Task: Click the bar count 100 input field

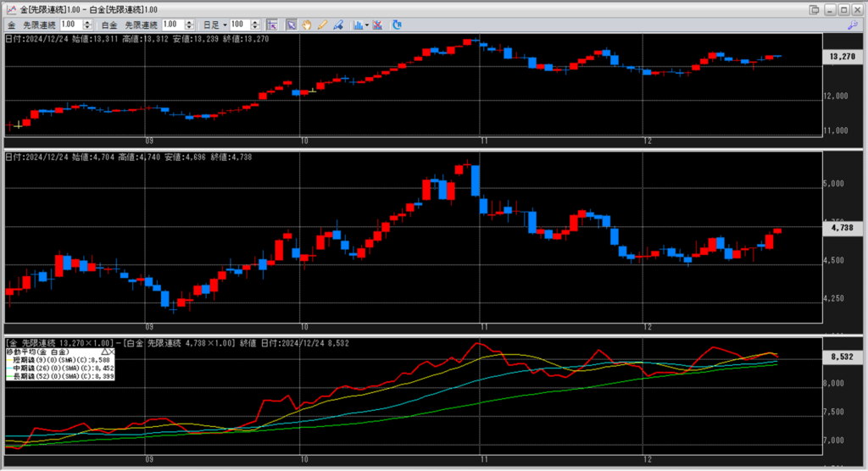Action: 237,25
